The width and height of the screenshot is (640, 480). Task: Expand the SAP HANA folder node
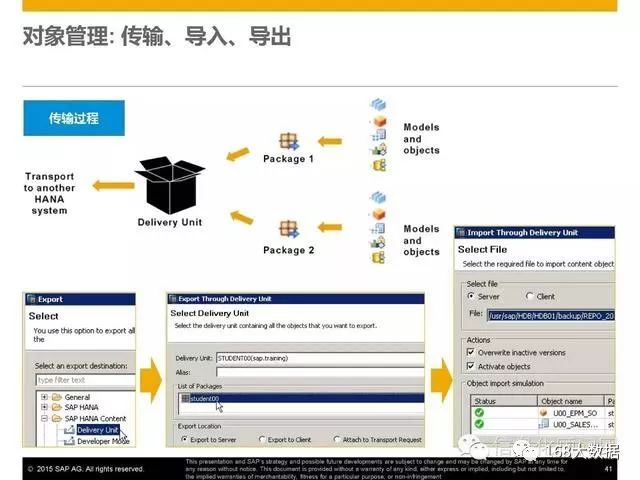coord(44,407)
